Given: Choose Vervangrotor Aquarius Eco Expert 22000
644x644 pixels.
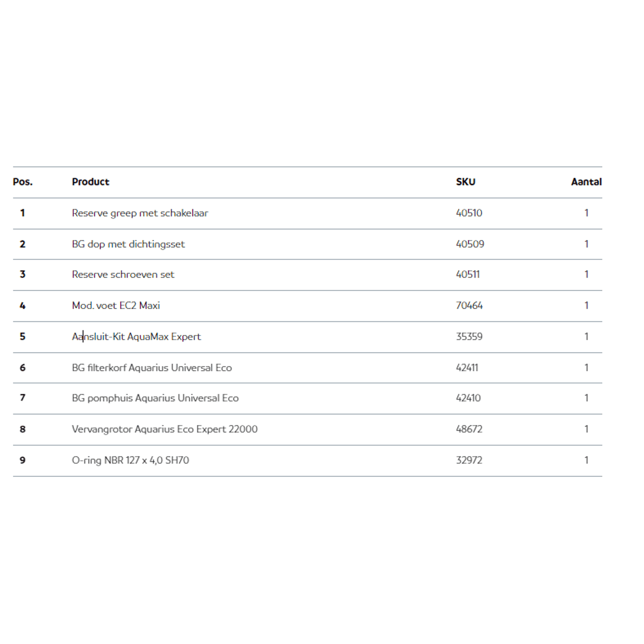Looking at the screenshot, I should tap(164, 429).
